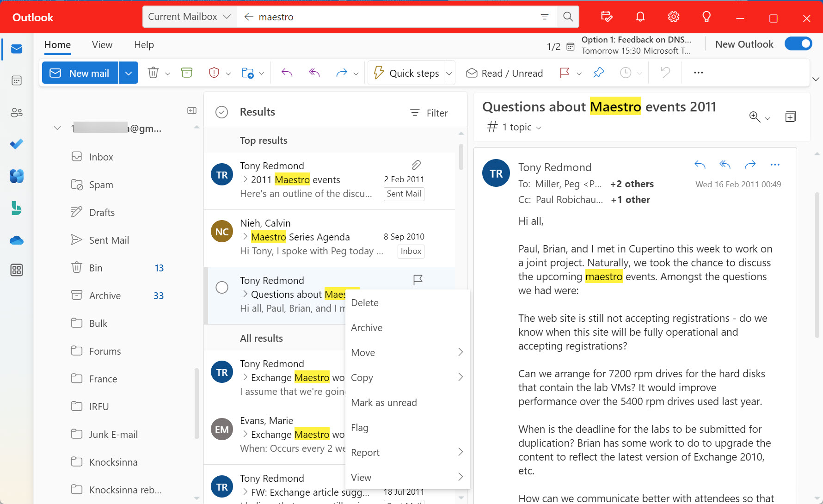Screen dimensions: 823x504
Task: Open the My Day calendar-check icon
Action: point(607,17)
